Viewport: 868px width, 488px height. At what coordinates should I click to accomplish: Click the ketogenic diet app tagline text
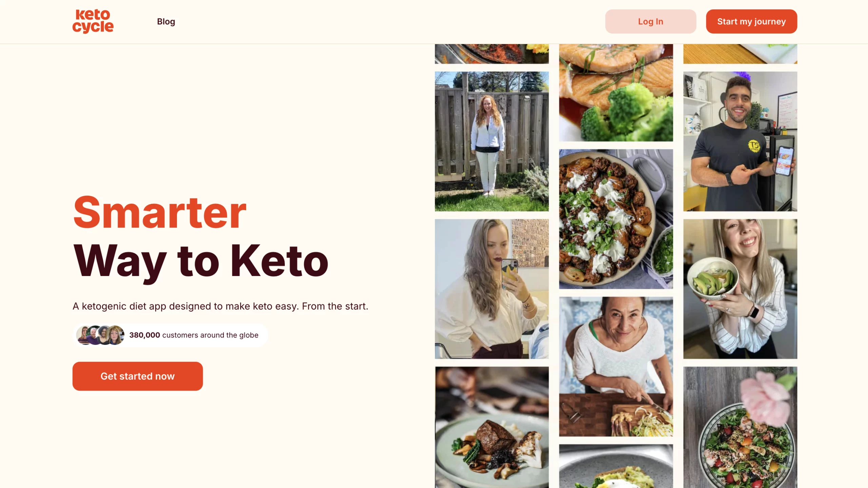tap(220, 306)
